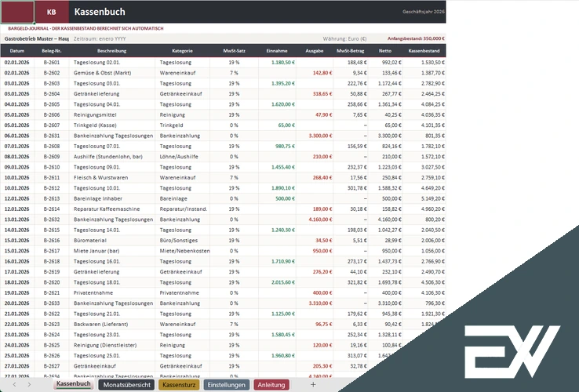Select the Gastrobetrieb Muster cell
The height and width of the screenshot is (392, 579).
coord(37,38)
